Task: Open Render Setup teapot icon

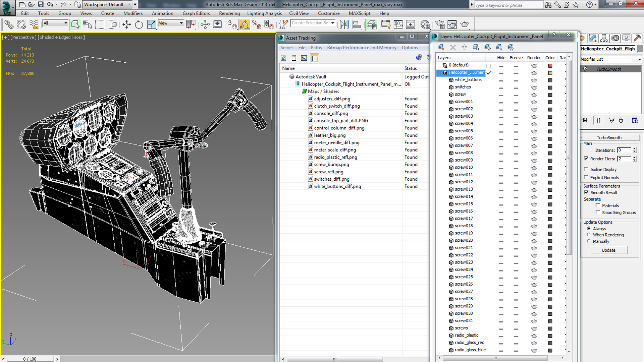Action: pyautogui.click(x=440, y=24)
